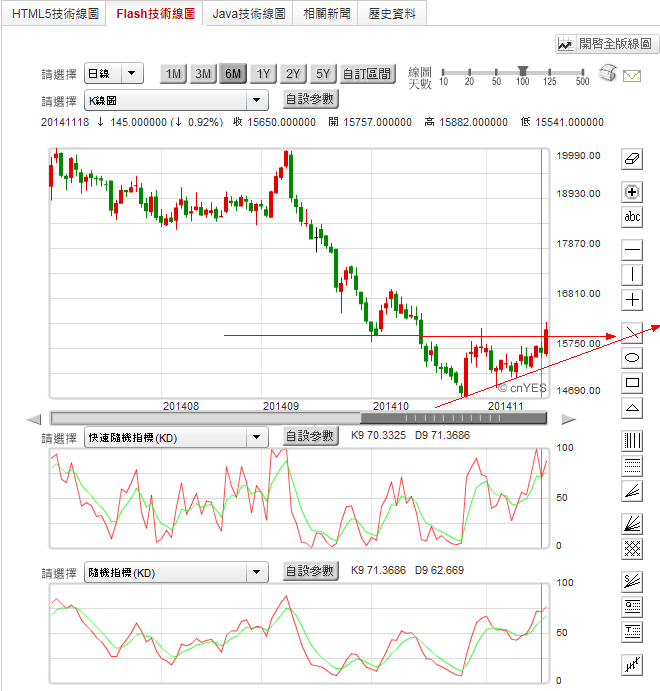Open the 歷史資料 tab

coord(392,14)
